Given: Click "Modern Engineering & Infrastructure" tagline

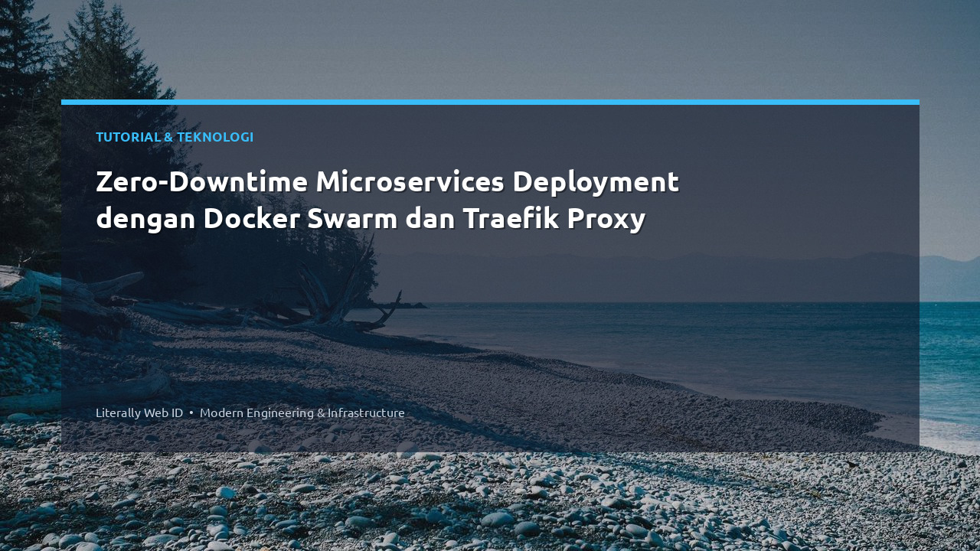Looking at the screenshot, I should point(302,412).
